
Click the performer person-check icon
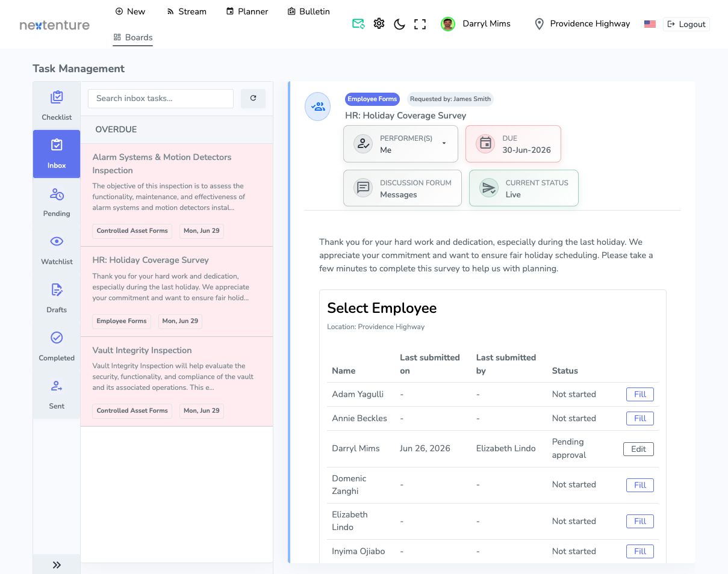[363, 144]
